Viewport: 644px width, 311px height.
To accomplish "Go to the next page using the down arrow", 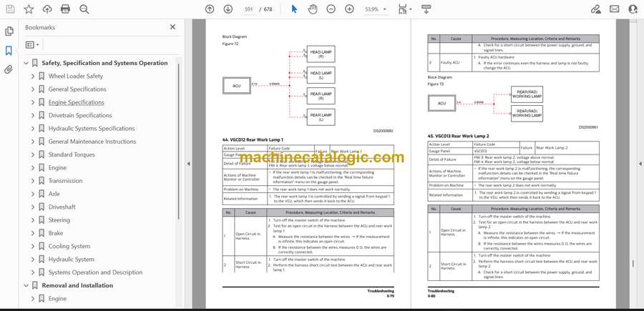I will [228, 9].
